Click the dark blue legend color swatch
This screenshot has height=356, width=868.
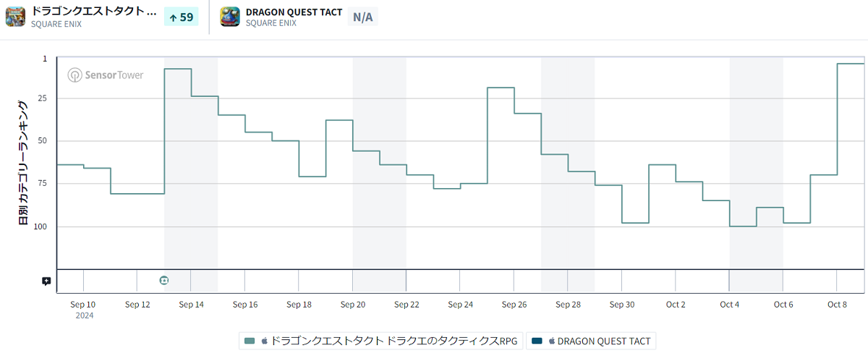537,341
